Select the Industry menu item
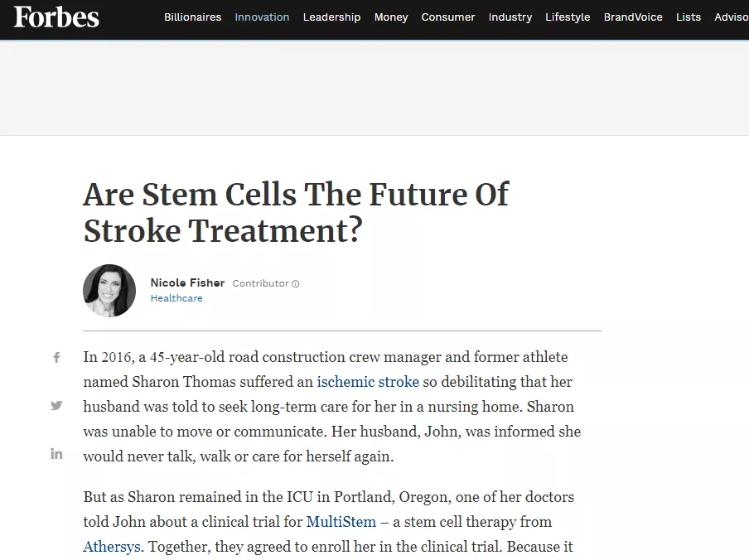Image resolution: width=749 pixels, height=560 pixels. 510,17
